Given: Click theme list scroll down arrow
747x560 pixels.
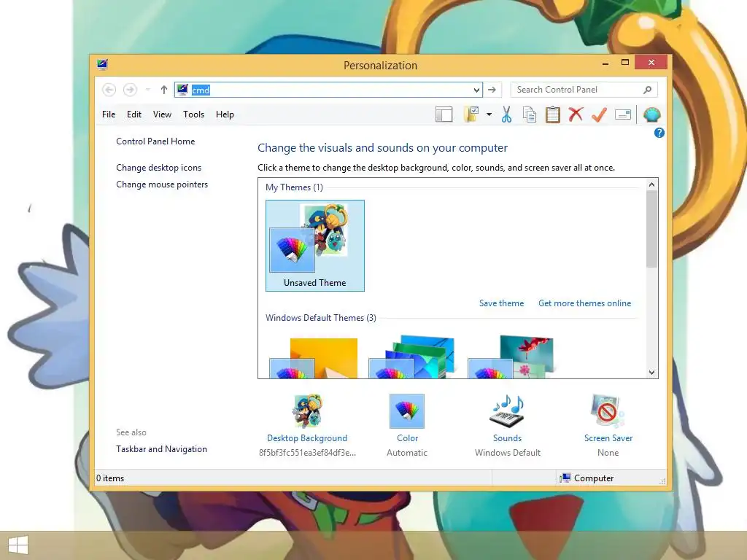Looking at the screenshot, I should point(651,373).
